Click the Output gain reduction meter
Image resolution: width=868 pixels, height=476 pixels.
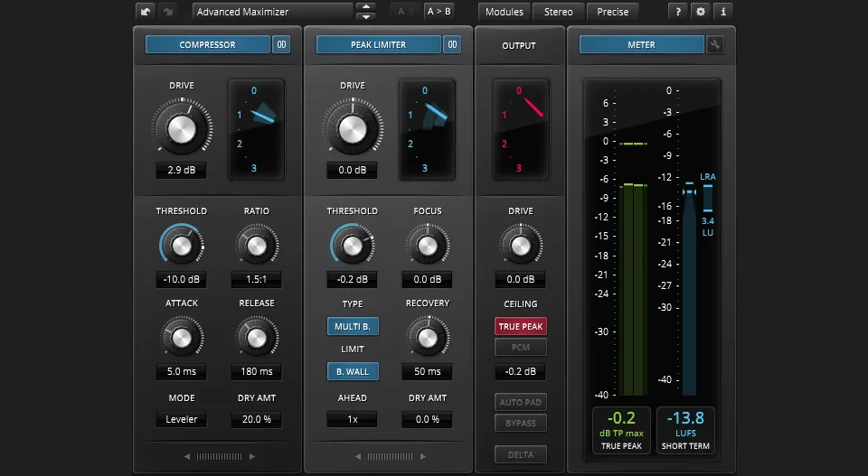coord(521,130)
